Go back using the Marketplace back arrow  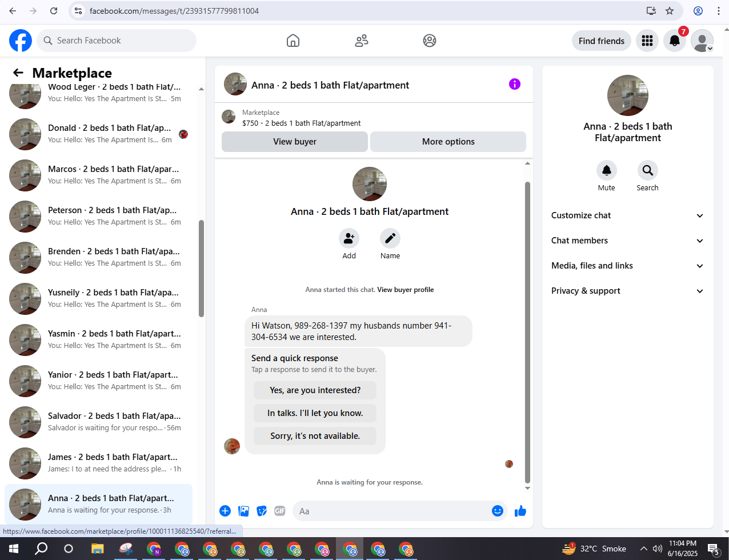[x=18, y=73]
